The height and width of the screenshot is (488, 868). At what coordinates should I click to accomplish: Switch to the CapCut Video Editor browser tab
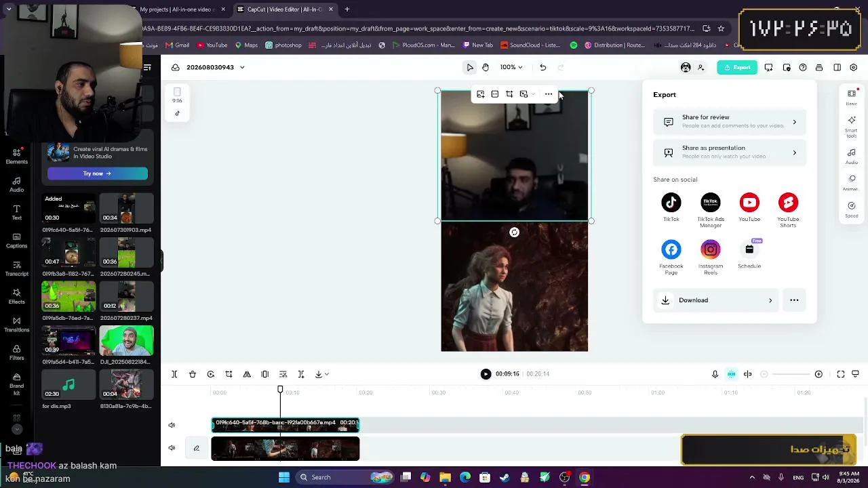[x=285, y=9]
